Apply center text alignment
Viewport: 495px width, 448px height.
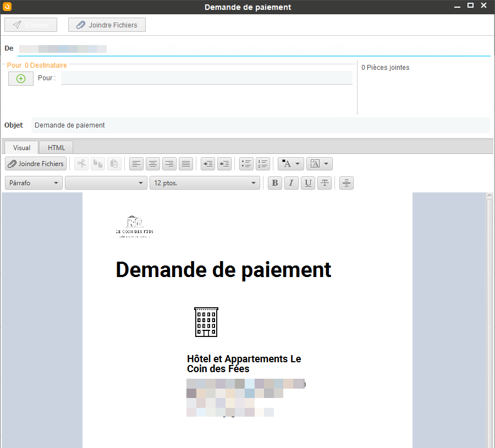coord(152,163)
